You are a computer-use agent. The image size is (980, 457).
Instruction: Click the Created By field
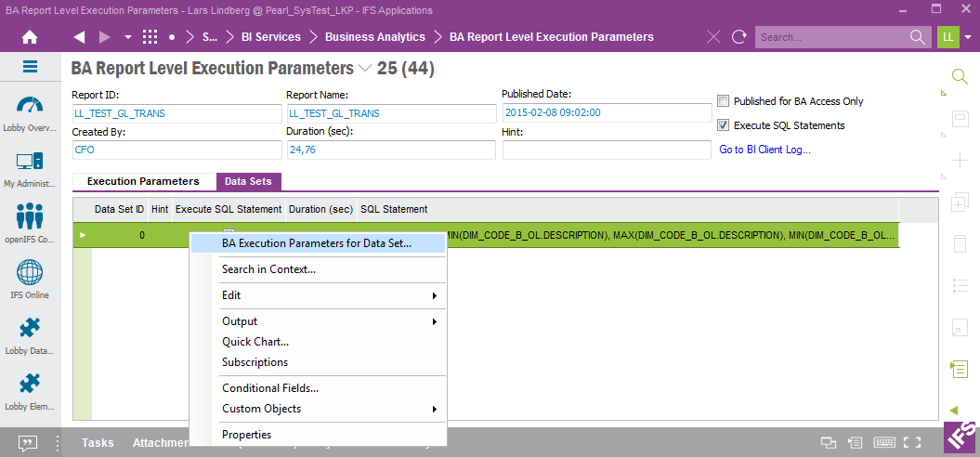click(176, 150)
